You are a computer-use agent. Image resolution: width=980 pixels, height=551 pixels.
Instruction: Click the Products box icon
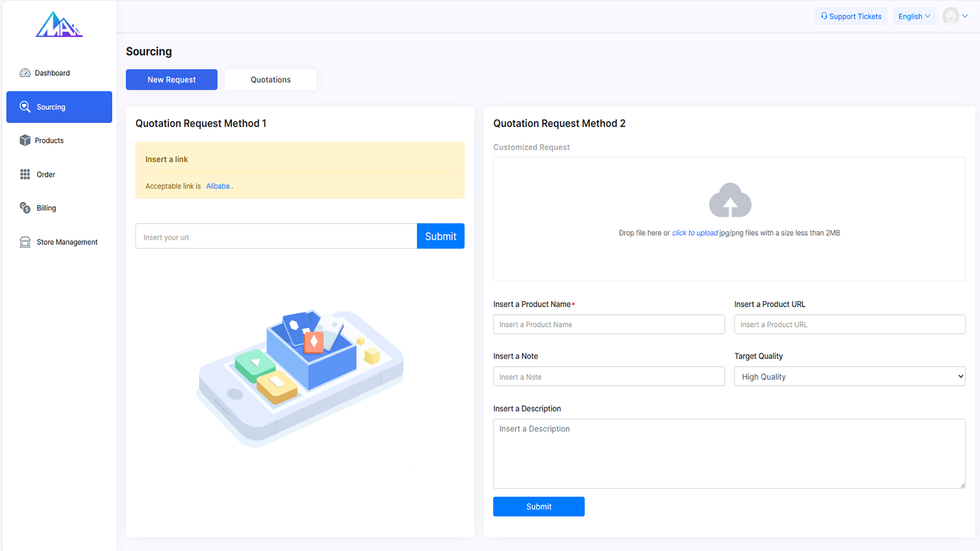25,140
